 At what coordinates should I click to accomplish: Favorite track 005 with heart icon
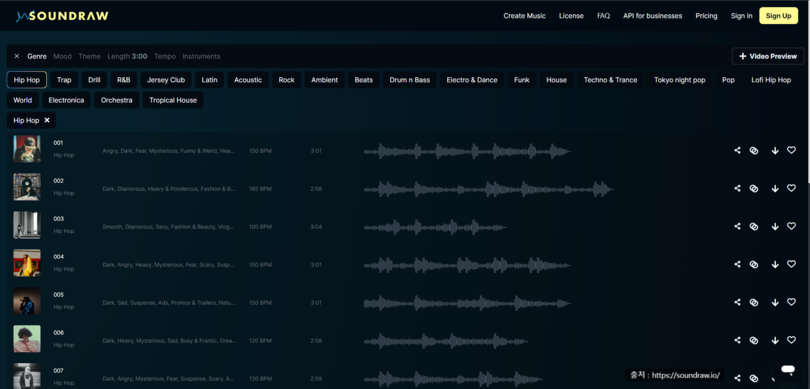(x=791, y=302)
